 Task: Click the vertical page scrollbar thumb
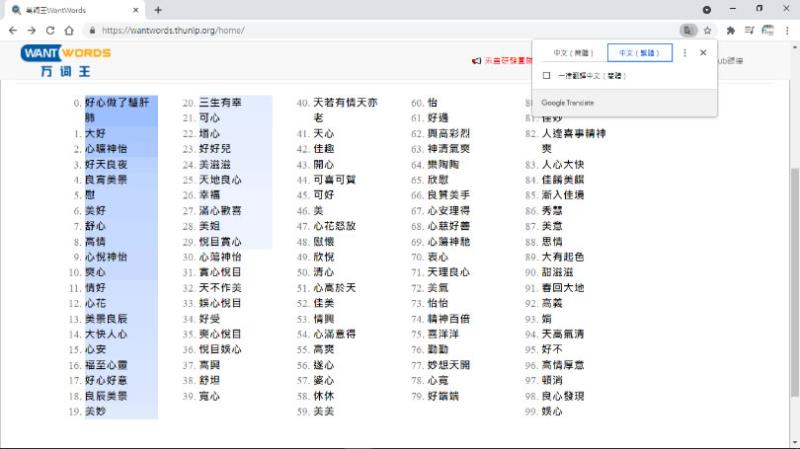tap(794, 282)
